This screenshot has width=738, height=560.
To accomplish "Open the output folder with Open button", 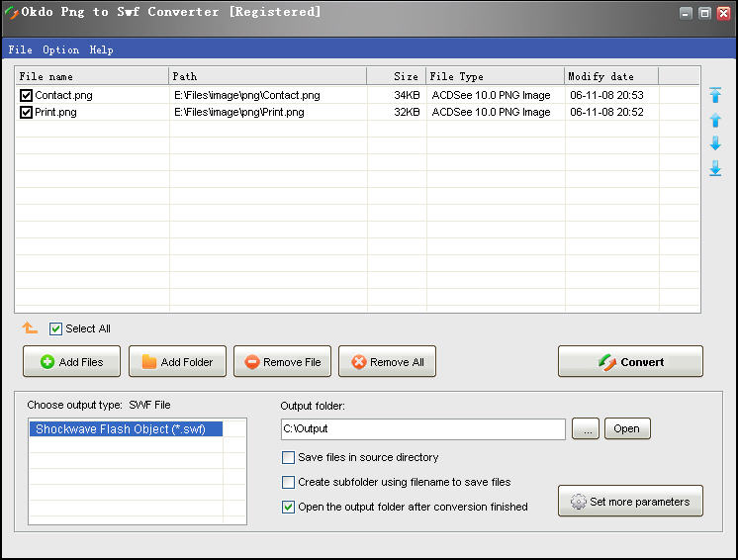I will pyautogui.click(x=627, y=428).
